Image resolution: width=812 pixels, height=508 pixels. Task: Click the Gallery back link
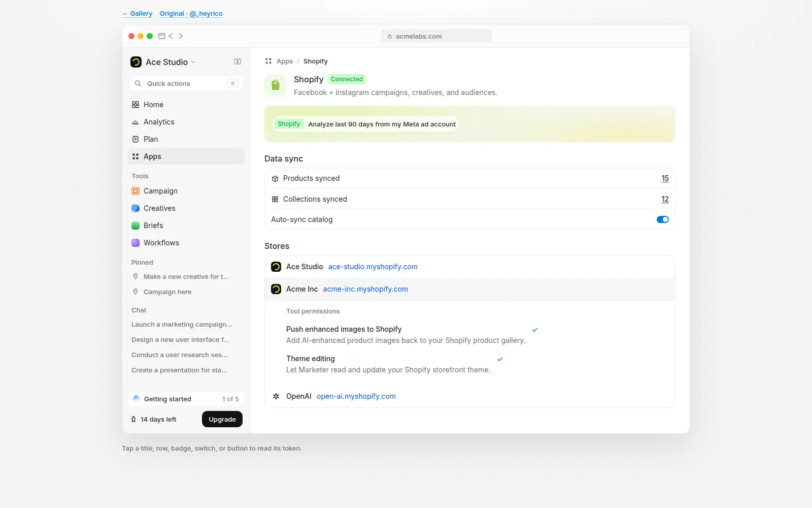(x=138, y=14)
